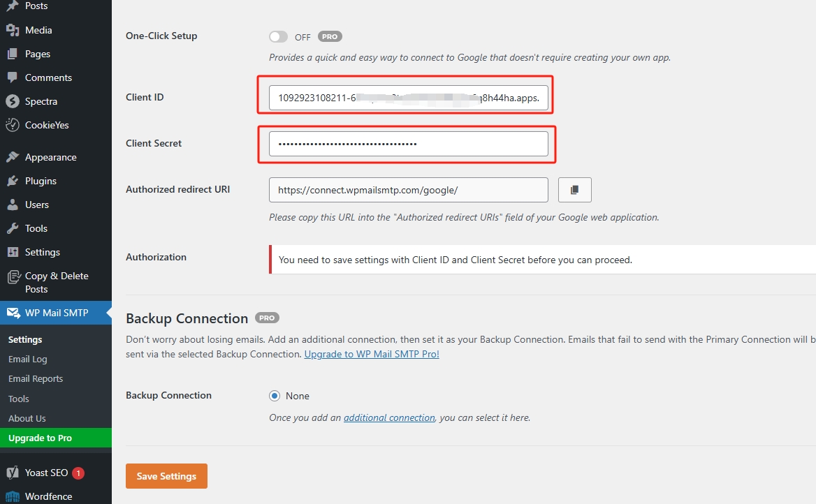Image resolution: width=816 pixels, height=504 pixels.
Task: Toggle the One-Click Setup switch
Action: pyautogui.click(x=279, y=36)
